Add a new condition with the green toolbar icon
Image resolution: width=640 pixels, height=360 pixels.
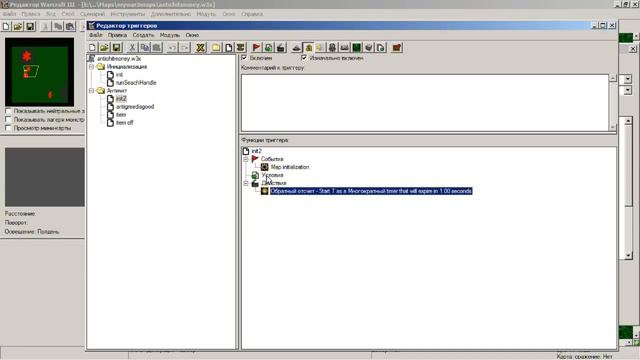(269, 48)
